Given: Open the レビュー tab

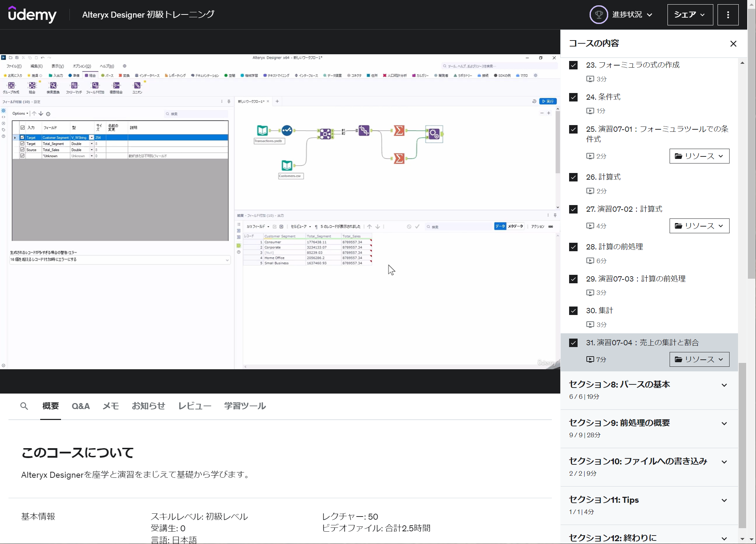Looking at the screenshot, I should [x=195, y=406].
